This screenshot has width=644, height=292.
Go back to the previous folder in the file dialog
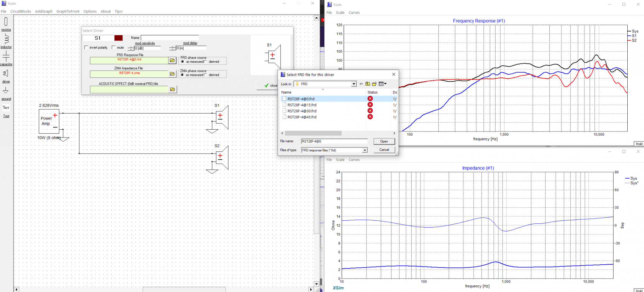click(361, 84)
